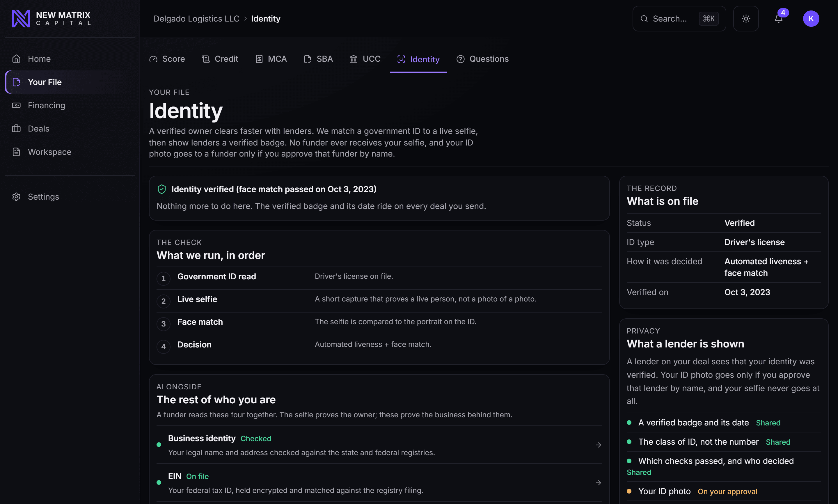838x504 pixels.
Task: Click the Identity breadcrumb text
Action: (x=266, y=19)
